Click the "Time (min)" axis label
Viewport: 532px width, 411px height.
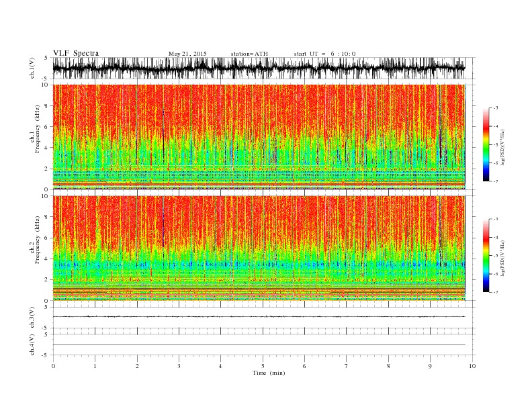click(x=269, y=373)
